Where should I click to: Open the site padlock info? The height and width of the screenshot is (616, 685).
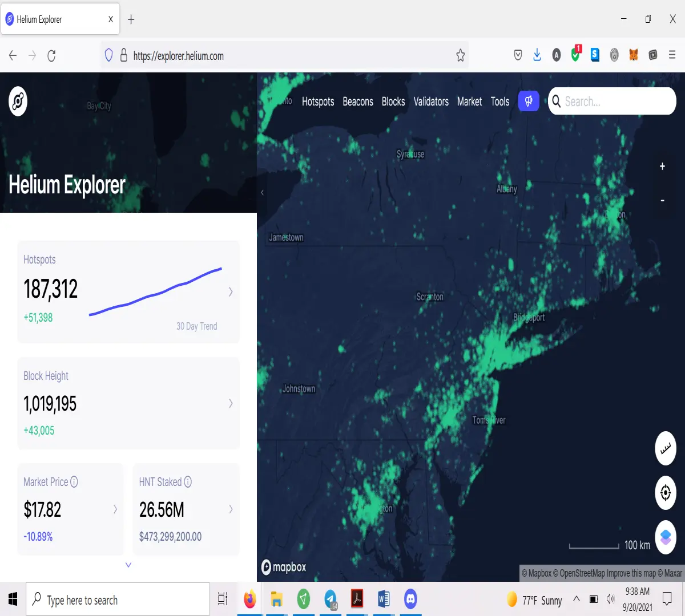(x=123, y=55)
